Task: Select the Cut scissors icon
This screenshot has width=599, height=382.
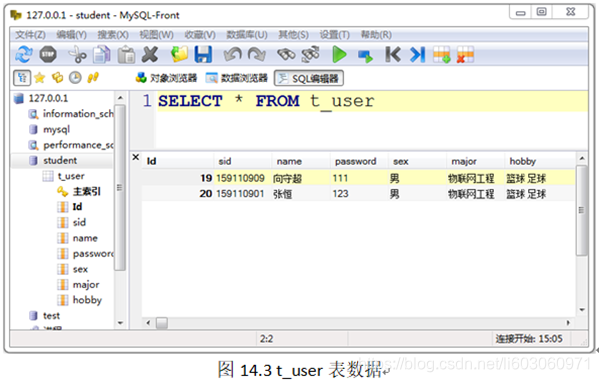Action: (x=78, y=55)
